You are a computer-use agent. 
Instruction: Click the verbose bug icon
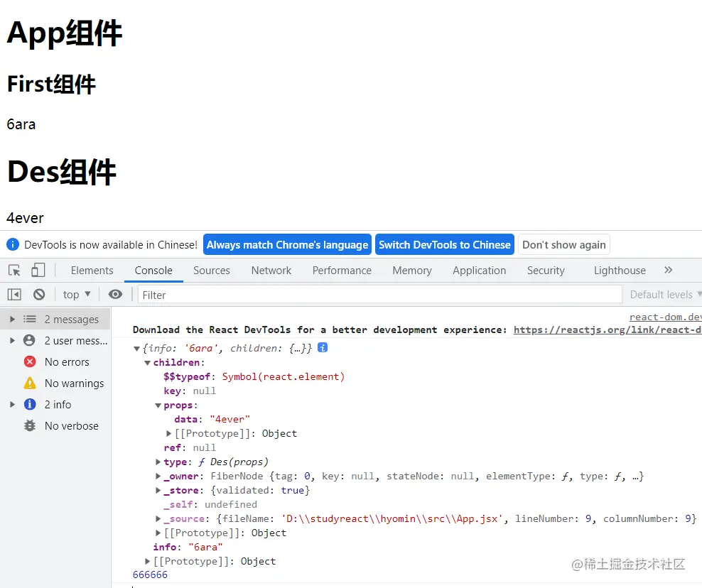coord(30,425)
